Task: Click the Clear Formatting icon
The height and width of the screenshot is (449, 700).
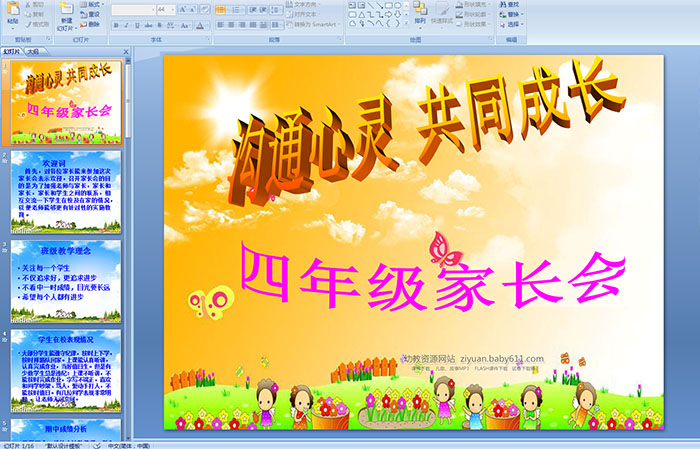Action: pyautogui.click(x=205, y=10)
